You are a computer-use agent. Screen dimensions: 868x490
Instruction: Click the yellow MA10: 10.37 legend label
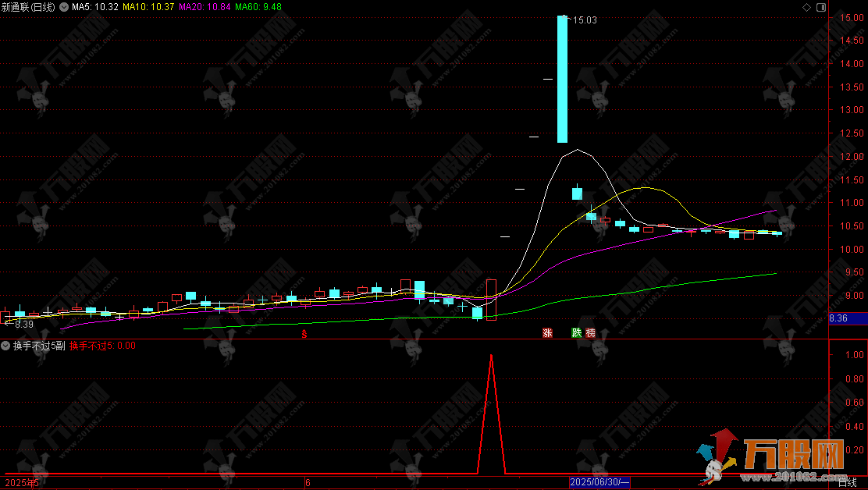click(x=148, y=7)
